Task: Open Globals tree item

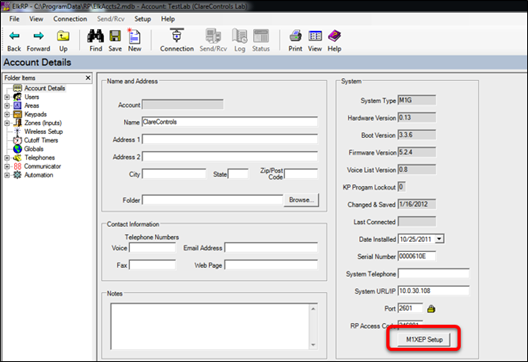Action: point(34,149)
